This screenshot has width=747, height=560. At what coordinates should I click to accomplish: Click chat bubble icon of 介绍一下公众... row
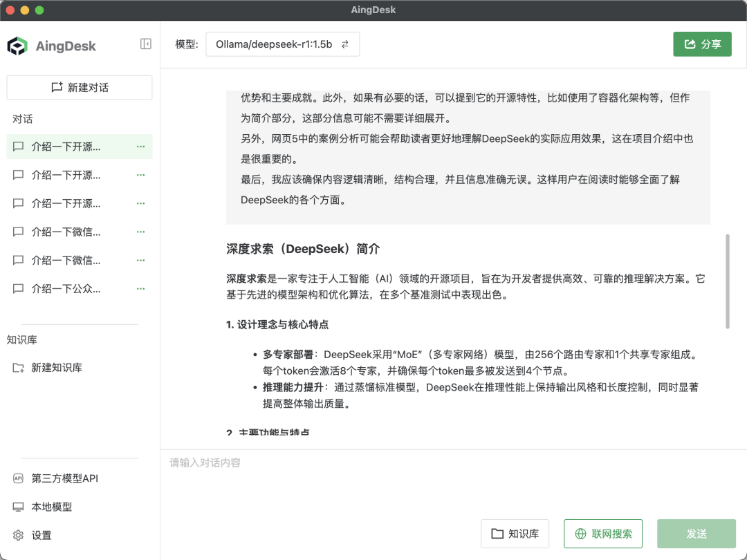18,288
